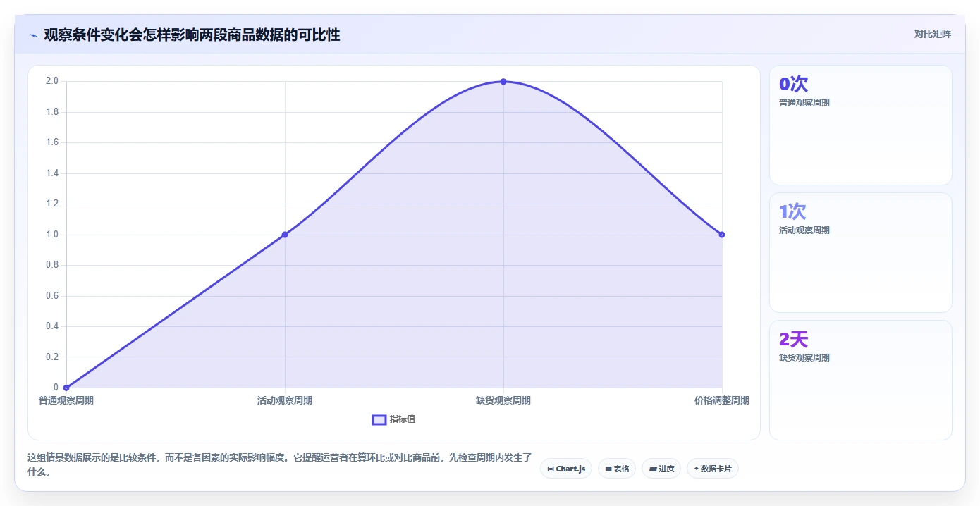Viewport: 980px width, 506px height.
Task: Toggle the 指标值 legend item
Action: [x=393, y=419]
